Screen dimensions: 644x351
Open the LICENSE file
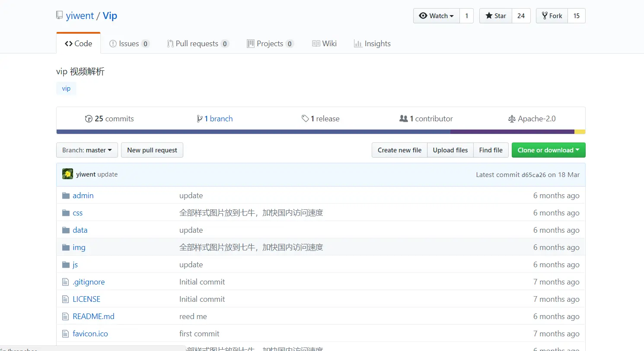pos(86,299)
